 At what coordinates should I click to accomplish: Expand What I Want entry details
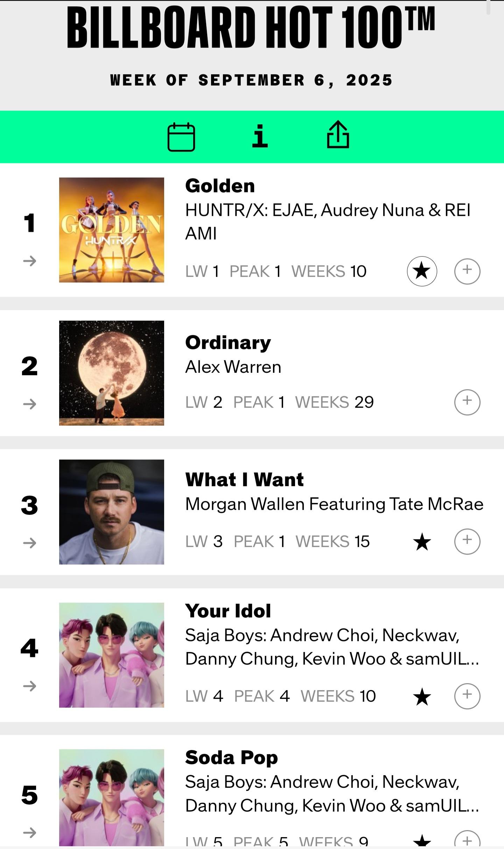tap(467, 541)
